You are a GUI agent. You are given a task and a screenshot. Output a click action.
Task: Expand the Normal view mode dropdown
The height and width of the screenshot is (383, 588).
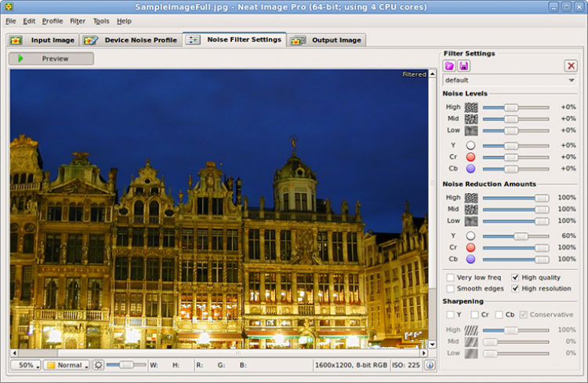pyautogui.click(x=67, y=365)
